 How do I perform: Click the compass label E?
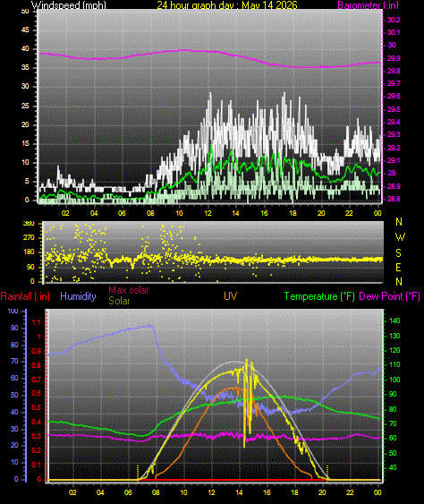[398, 268]
